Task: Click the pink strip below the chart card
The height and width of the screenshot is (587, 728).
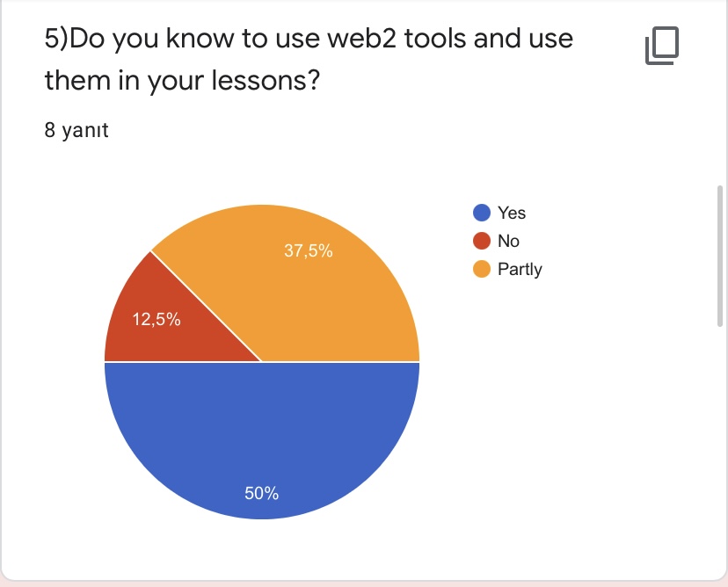Action: [364, 583]
